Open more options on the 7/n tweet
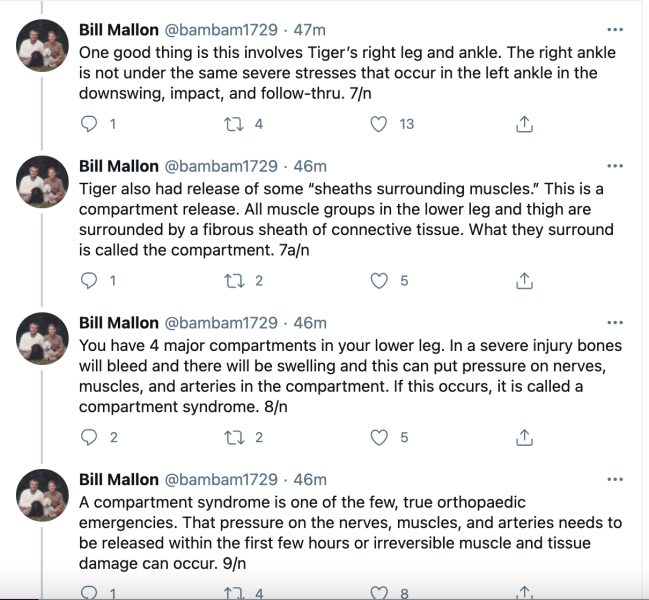This screenshot has width=649, height=600. point(614,30)
